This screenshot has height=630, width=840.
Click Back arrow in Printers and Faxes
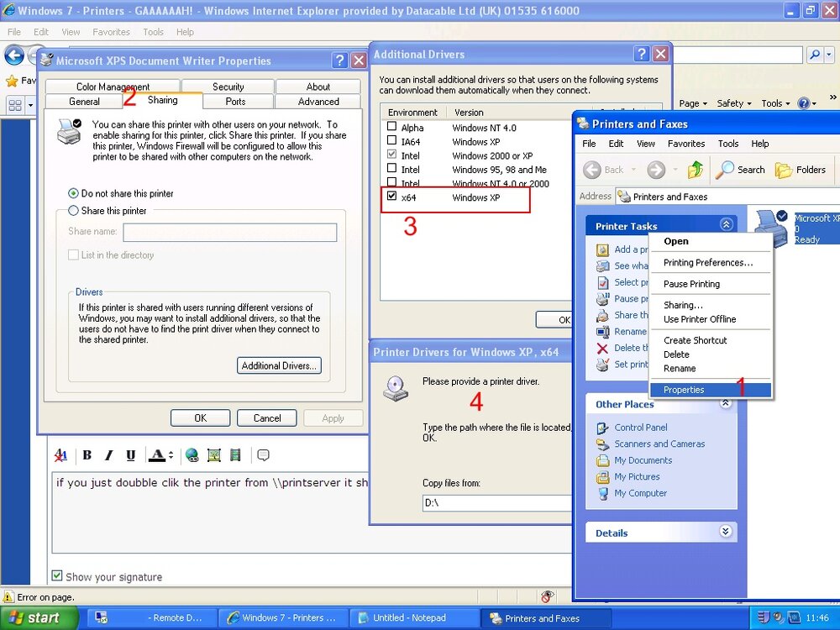592,170
